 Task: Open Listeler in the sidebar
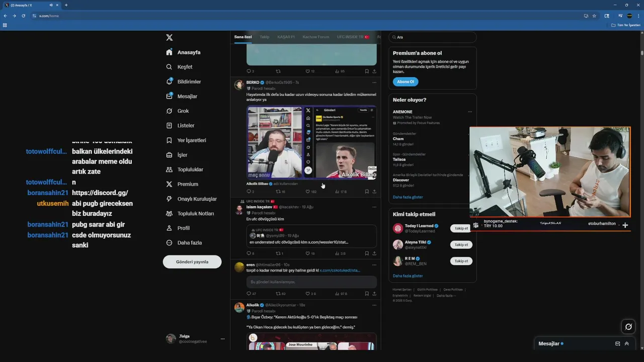click(x=180, y=125)
